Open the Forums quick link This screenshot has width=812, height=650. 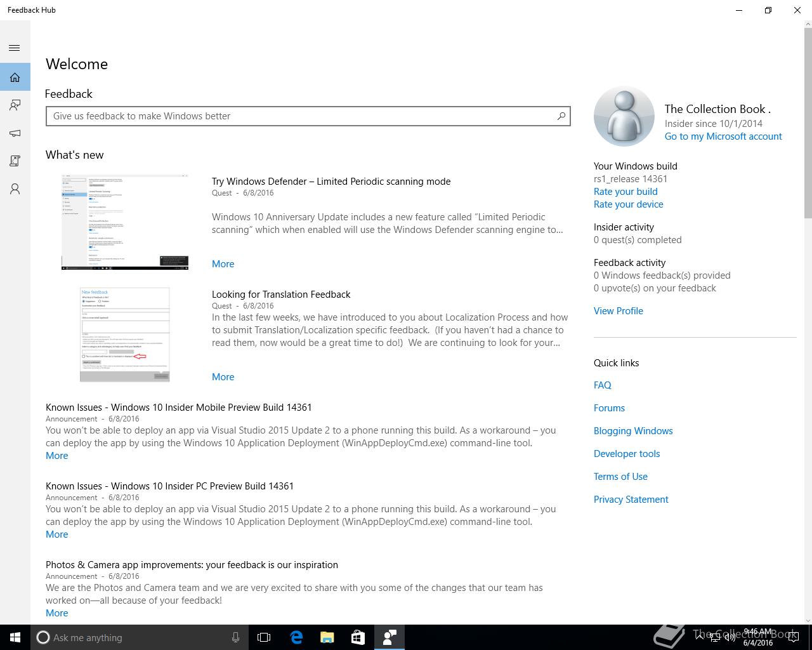pyautogui.click(x=609, y=408)
